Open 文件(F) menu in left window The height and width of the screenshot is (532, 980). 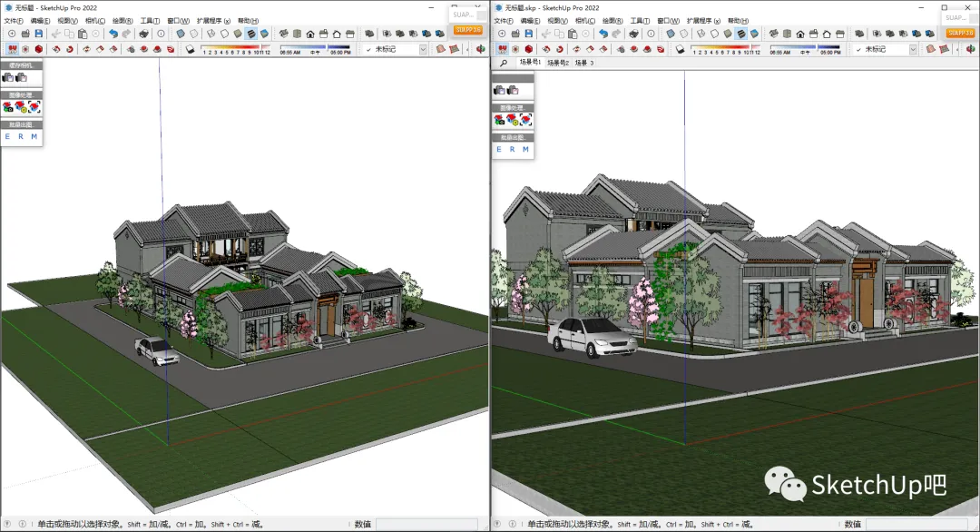pyautogui.click(x=14, y=21)
